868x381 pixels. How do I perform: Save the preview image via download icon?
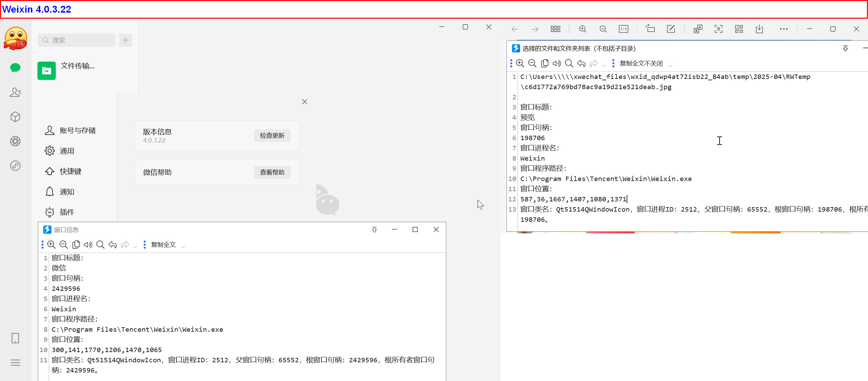pyautogui.click(x=759, y=29)
